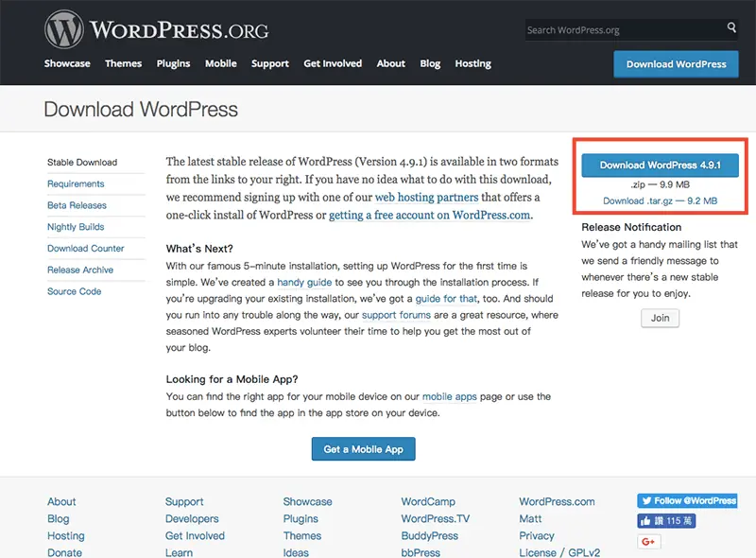The image size is (756, 558).
Task: Open Support in header navigation
Action: point(270,63)
